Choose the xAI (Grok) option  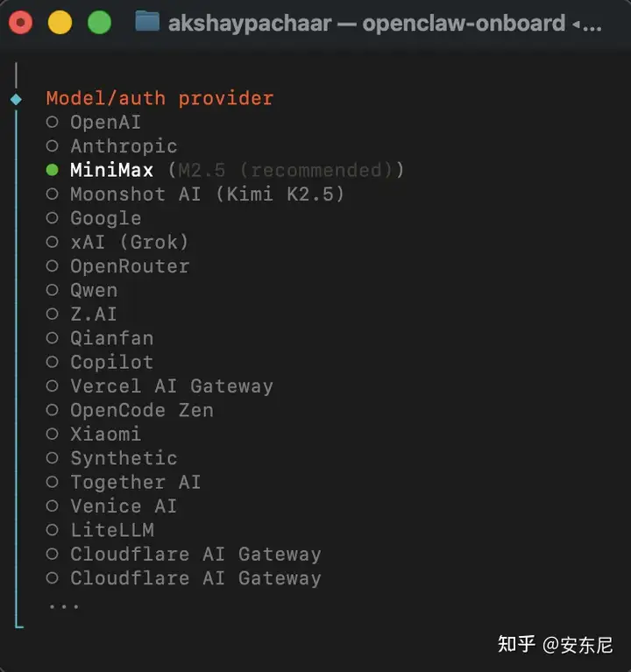coord(129,242)
